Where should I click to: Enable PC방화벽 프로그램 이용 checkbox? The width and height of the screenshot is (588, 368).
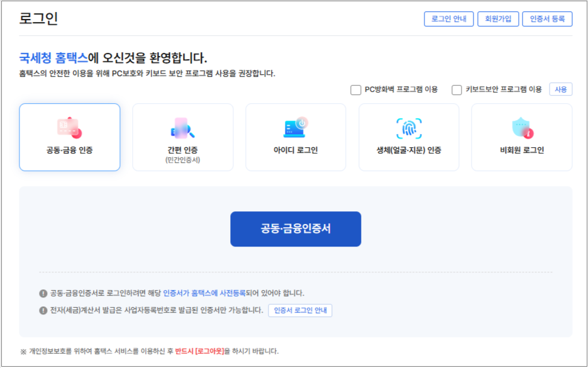coord(355,90)
